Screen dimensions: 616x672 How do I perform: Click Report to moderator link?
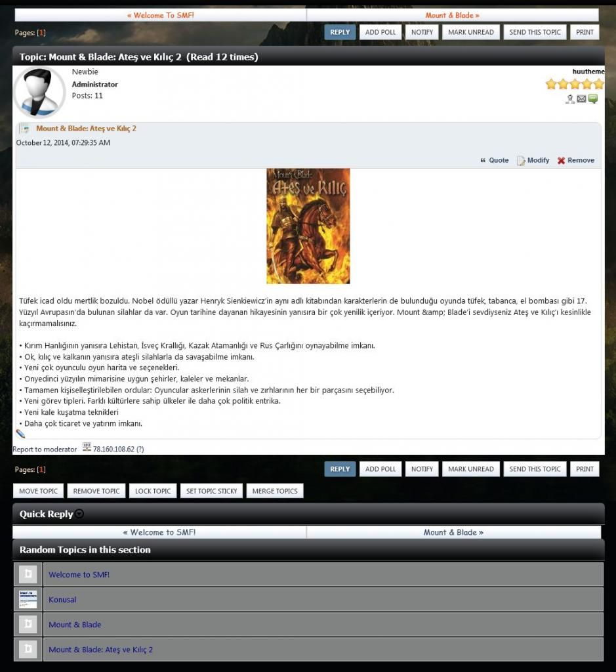pos(45,449)
